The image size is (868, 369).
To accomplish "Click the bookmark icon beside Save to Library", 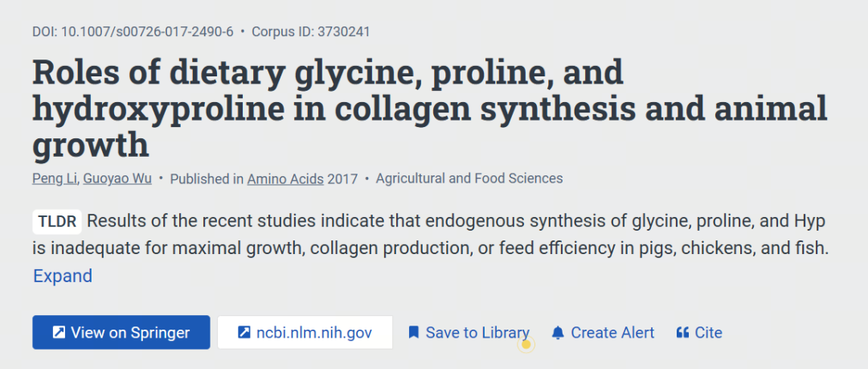I will [413, 333].
